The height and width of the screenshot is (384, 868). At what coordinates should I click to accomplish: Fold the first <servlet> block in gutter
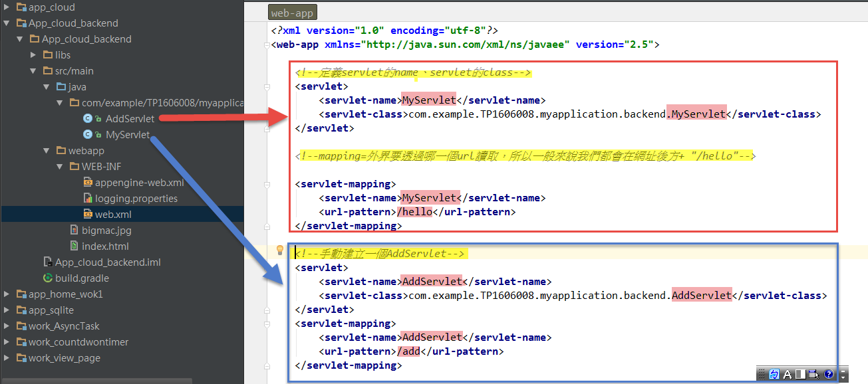click(267, 87)
